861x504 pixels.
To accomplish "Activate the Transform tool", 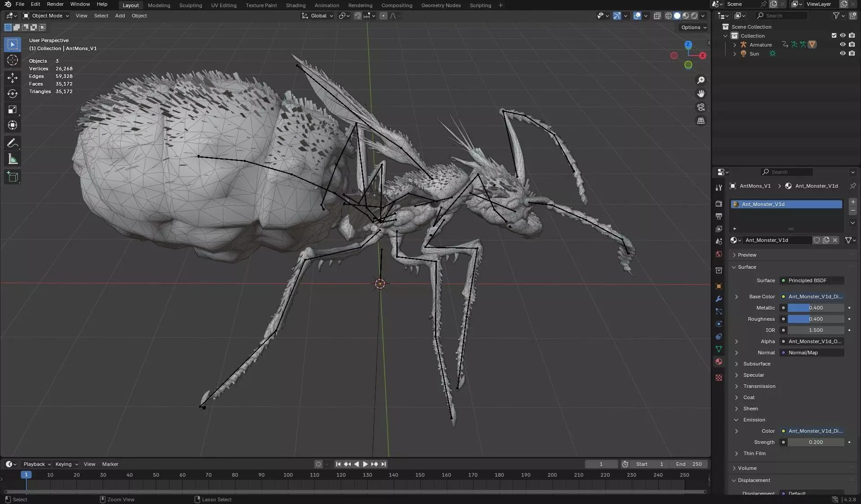I will pyautogui.click(x=13, y=125).
